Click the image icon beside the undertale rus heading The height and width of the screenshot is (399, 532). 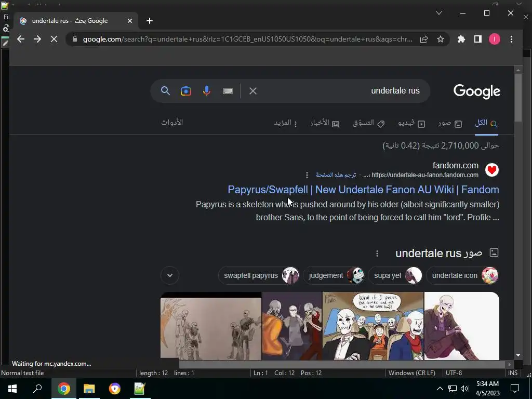(494, 252)
